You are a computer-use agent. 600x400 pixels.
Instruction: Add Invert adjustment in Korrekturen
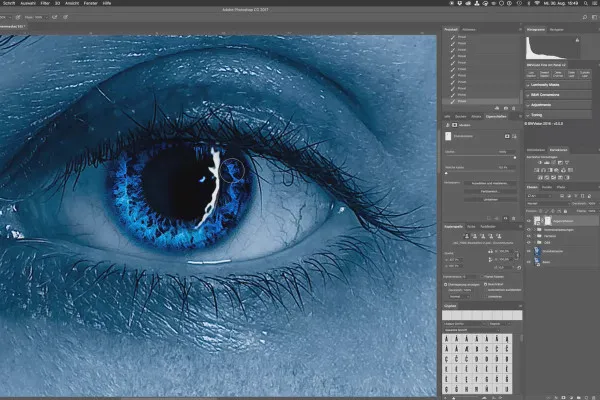coord(540,178)
